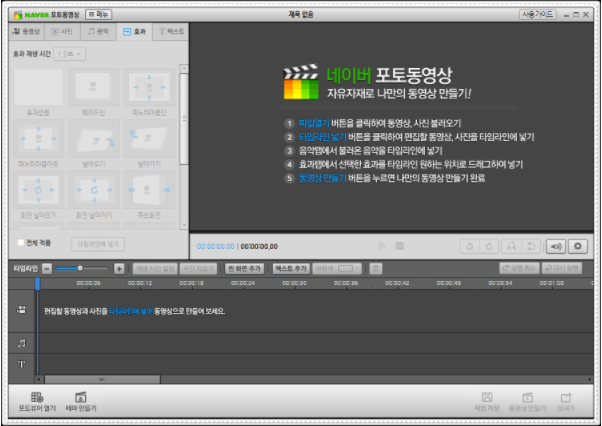
Task: Select the 날아가기 effect icon
Action: point(149,139)
